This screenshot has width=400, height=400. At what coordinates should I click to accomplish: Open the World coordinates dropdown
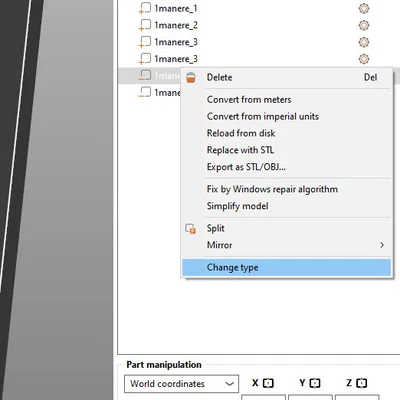[x=181, y=384]
